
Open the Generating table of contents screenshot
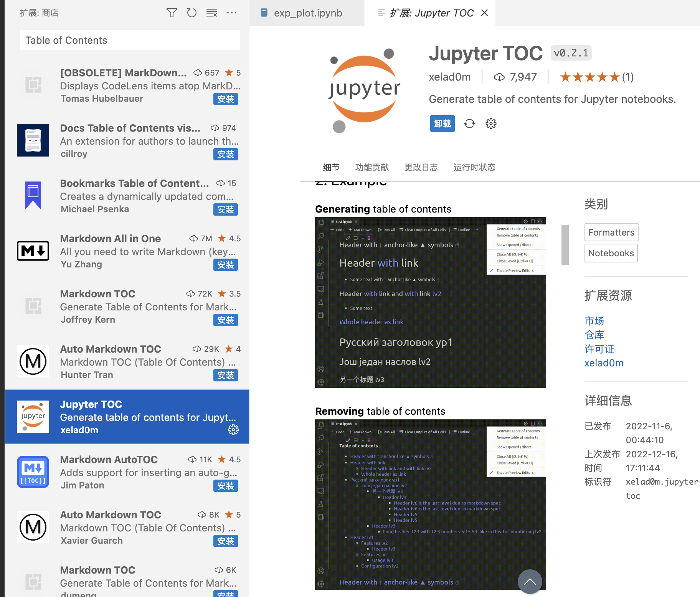click(430, 303)
